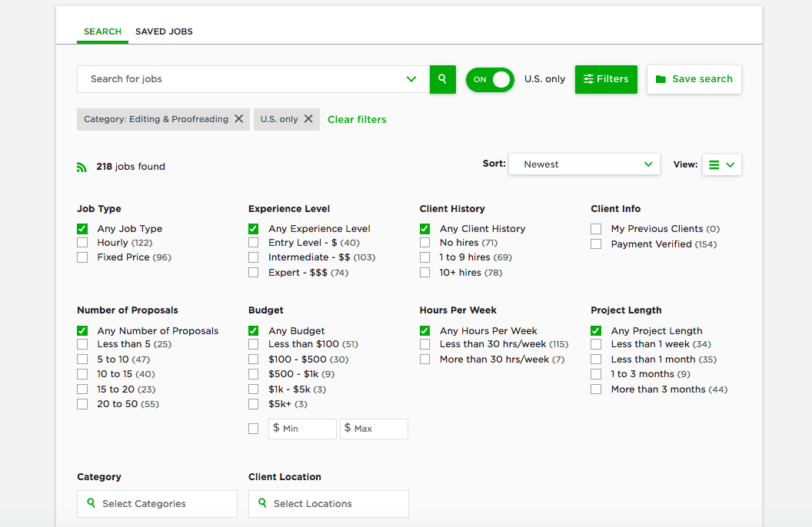Click the magnifier inside Select Locations
812x527 pixels.
(262, 503)
